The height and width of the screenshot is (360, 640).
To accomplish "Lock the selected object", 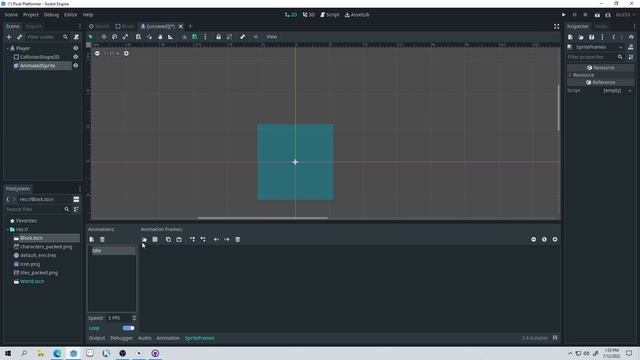I will tap(218, 37).
